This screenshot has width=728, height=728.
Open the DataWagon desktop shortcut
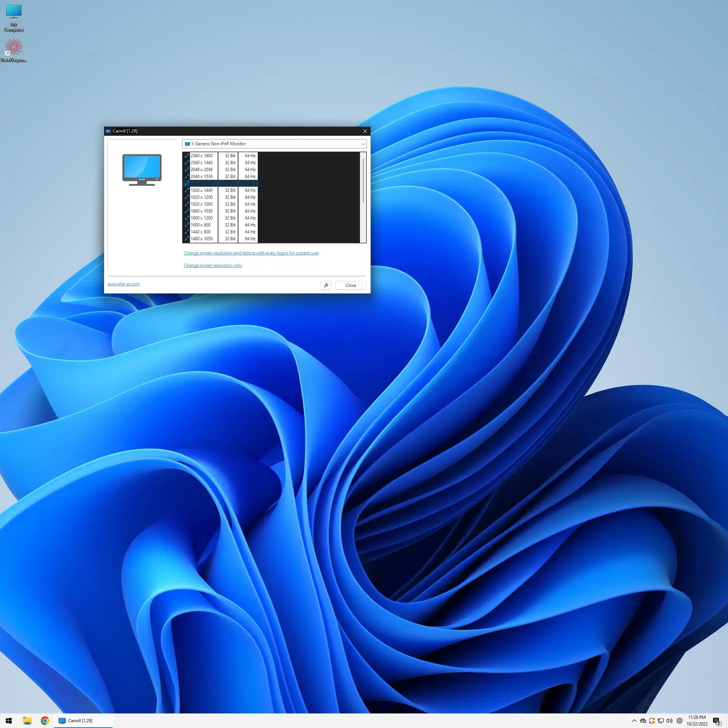point(13,50)
